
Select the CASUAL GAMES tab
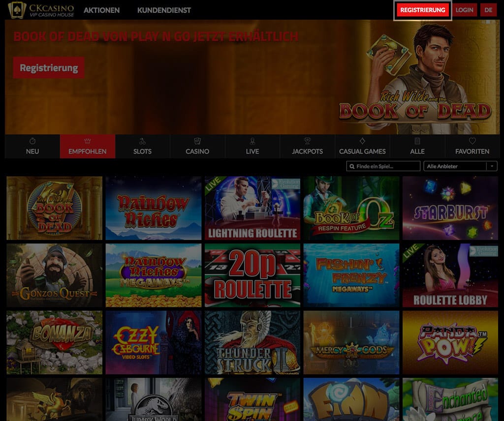point(362,147)
